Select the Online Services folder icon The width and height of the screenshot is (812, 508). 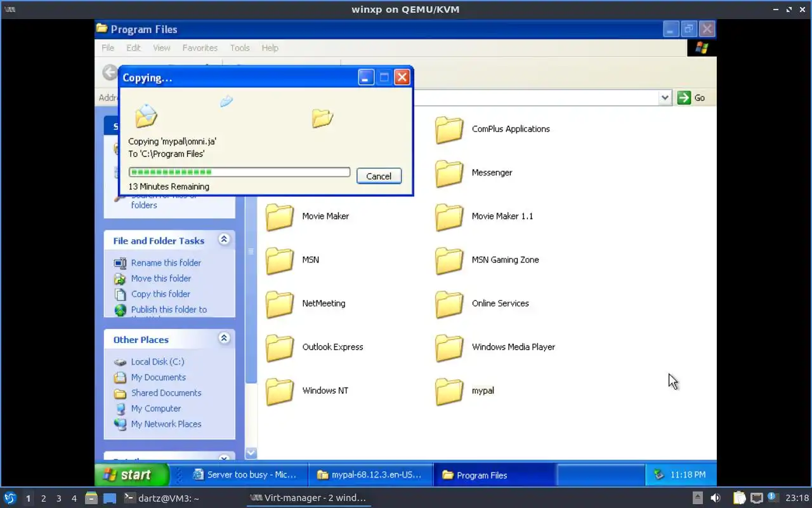[449, 304]
